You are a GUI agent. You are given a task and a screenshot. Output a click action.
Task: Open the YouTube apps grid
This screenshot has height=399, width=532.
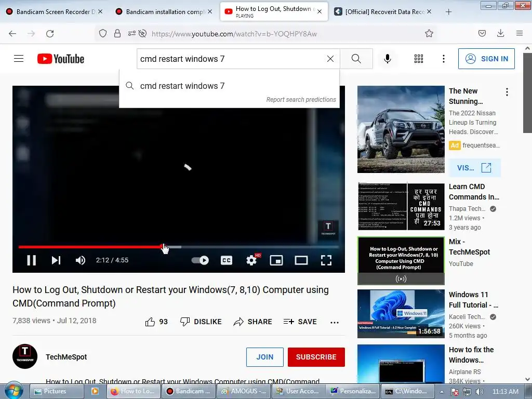tap(419, 59)
